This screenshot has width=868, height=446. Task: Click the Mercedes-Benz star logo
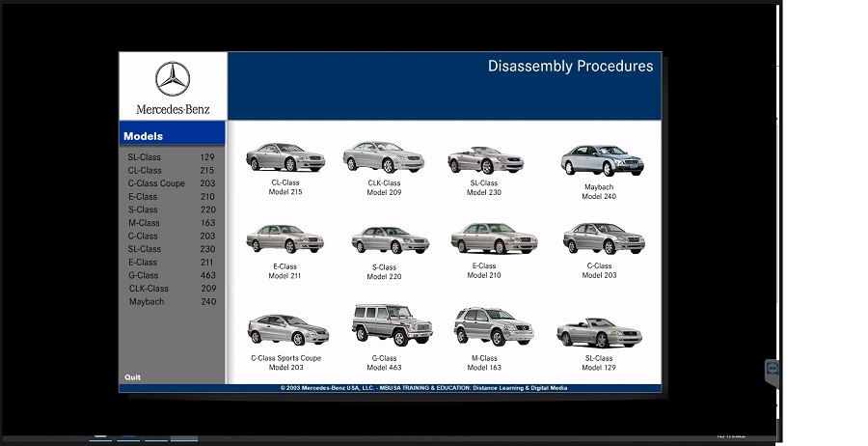pos(173,79)
